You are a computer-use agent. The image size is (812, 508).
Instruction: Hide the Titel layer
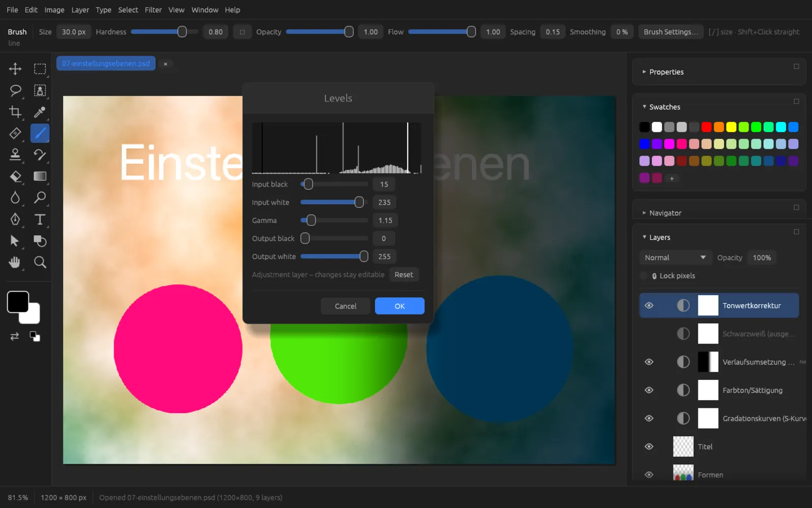click(x=649, y=447)
